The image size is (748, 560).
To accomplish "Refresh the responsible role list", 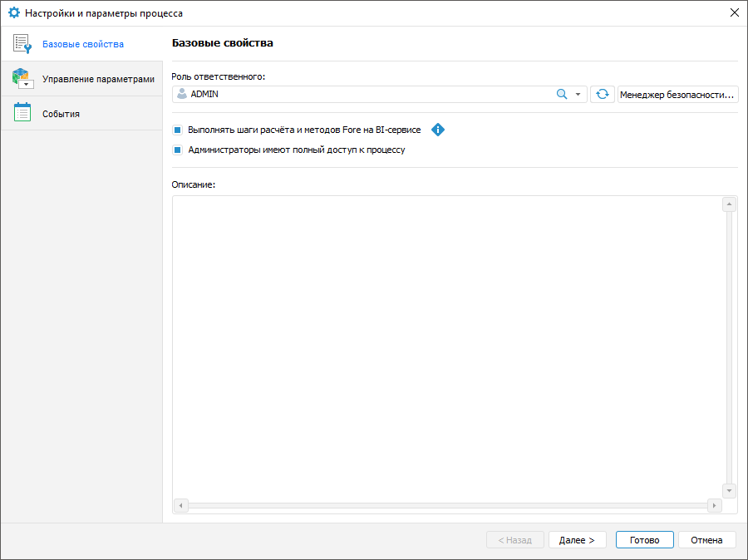I will pyautogui.click(x=602, y=95).
